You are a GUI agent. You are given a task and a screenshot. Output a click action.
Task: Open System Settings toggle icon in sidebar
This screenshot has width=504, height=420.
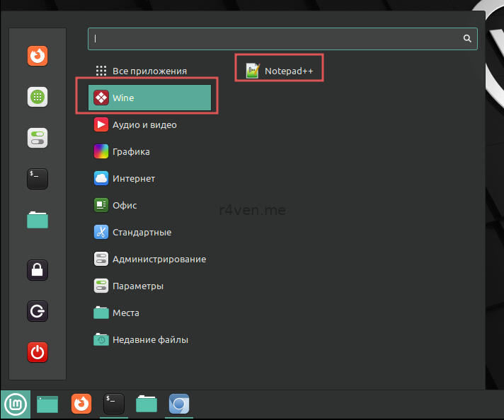click(38, 138)
